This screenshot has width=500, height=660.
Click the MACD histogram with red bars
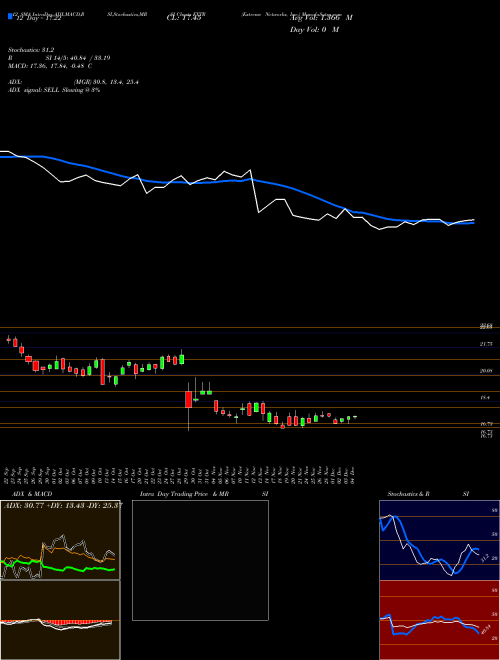pyautogui.click(x=60, y=620)
